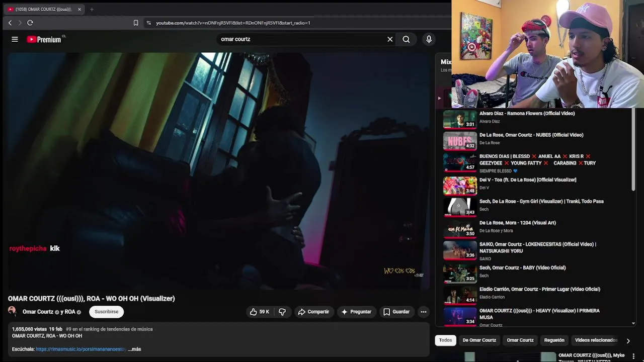This screenshot has height=362, width=644.
Task: Show more filter chips with right arrow
Action: [x=628, y=341]
